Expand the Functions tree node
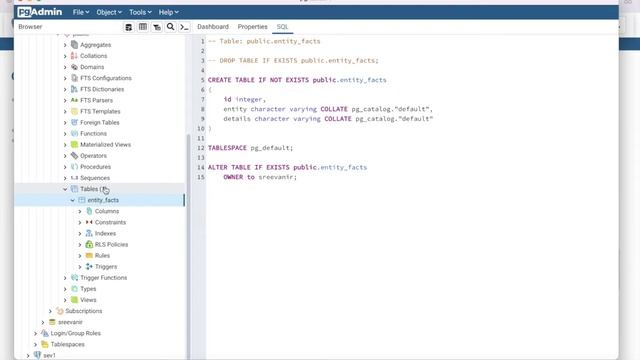The height and width of the screenshot is (360, 640). [65, 133]
